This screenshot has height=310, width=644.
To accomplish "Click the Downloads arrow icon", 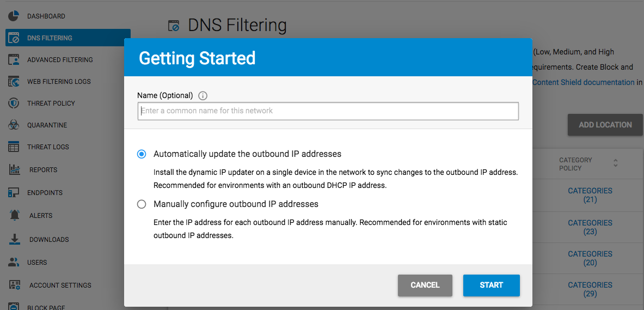I will pyautogui.click(x=15, y=239).
